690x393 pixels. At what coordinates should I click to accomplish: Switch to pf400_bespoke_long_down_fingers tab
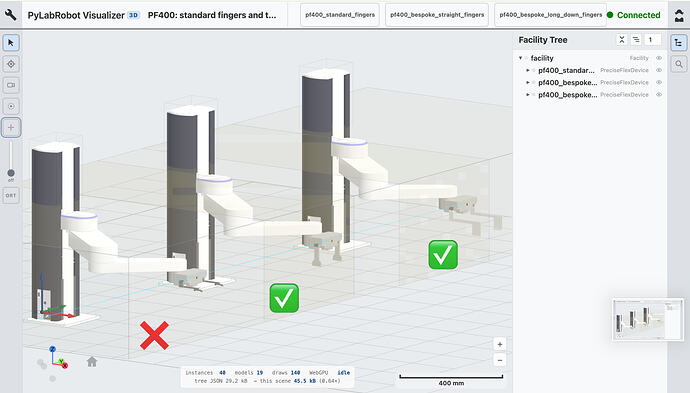[x=550, y=15]
